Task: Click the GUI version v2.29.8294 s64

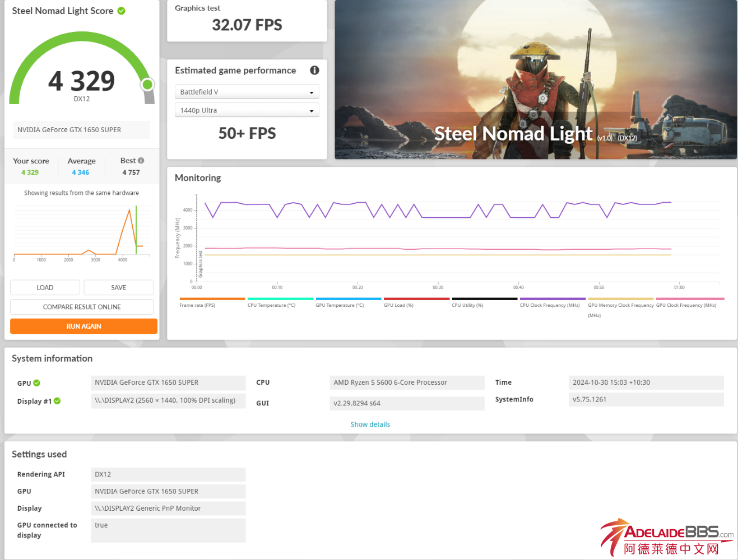Action: (407, 403)
